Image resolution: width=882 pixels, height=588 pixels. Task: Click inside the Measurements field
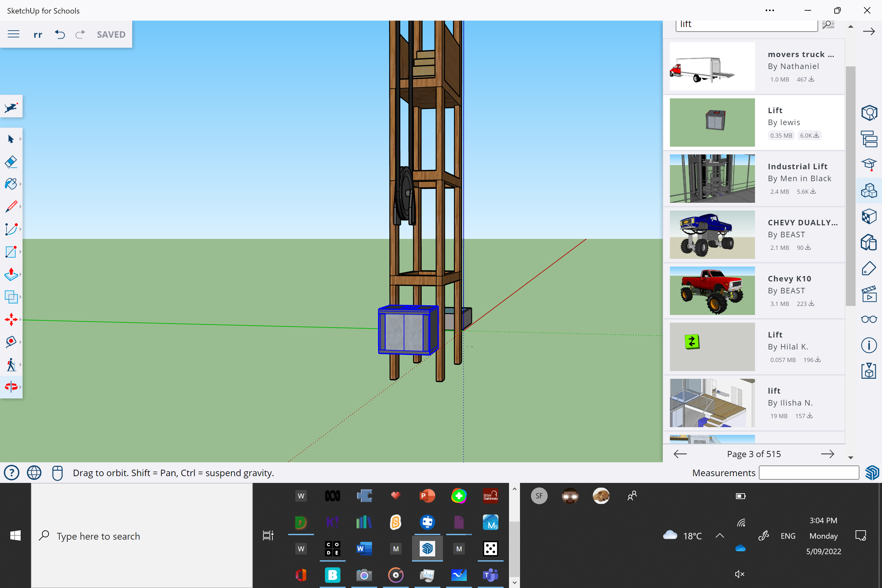tap(809, 473)
